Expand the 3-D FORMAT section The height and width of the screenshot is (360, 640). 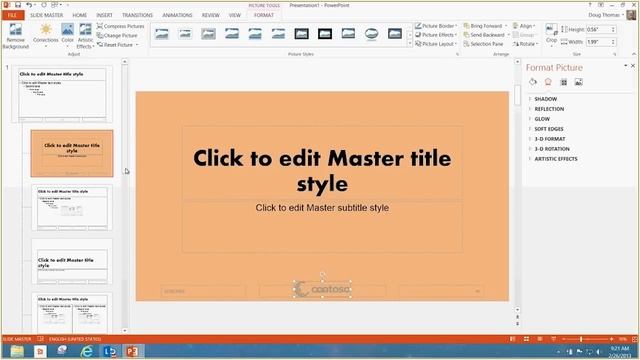(x=549, y=139)
